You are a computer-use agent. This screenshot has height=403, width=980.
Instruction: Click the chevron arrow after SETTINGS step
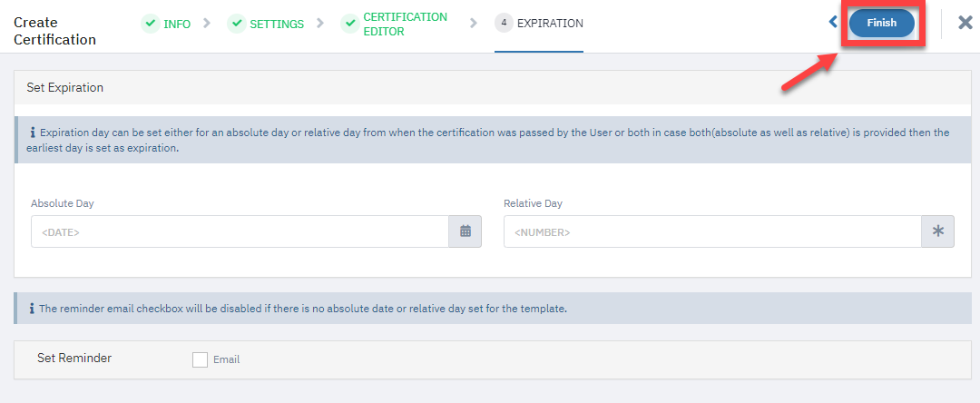tap(320, 24)
